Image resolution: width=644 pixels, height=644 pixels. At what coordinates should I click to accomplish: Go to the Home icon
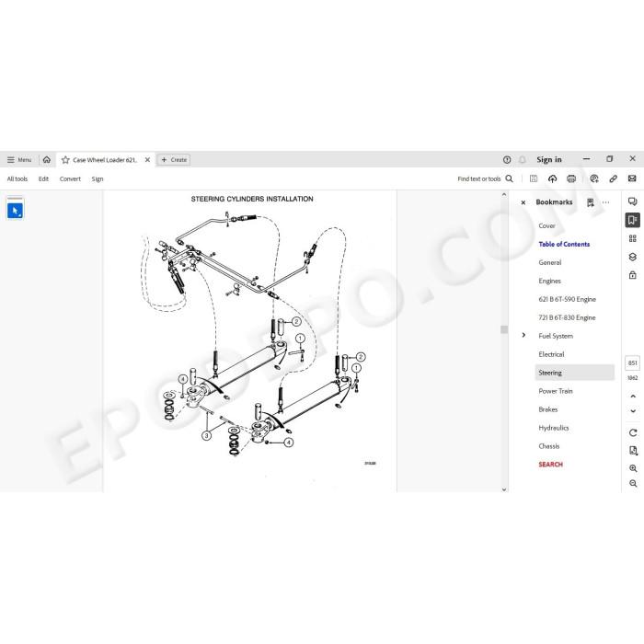coord(47,159)
